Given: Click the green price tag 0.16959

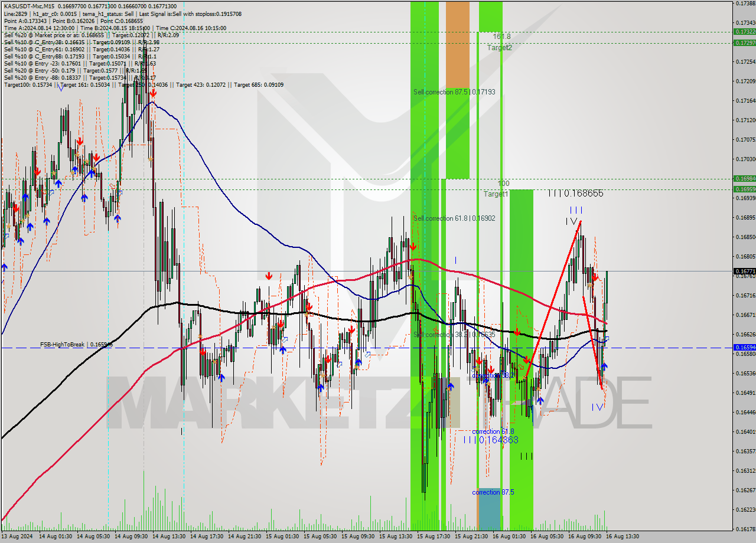Looking at the screenshot, I should point(744,189).
